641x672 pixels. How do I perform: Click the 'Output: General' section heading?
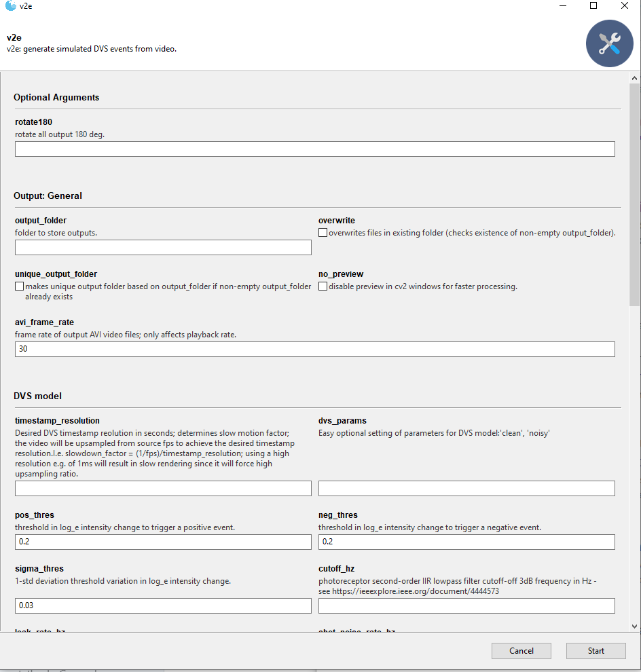tap(48, 196)
